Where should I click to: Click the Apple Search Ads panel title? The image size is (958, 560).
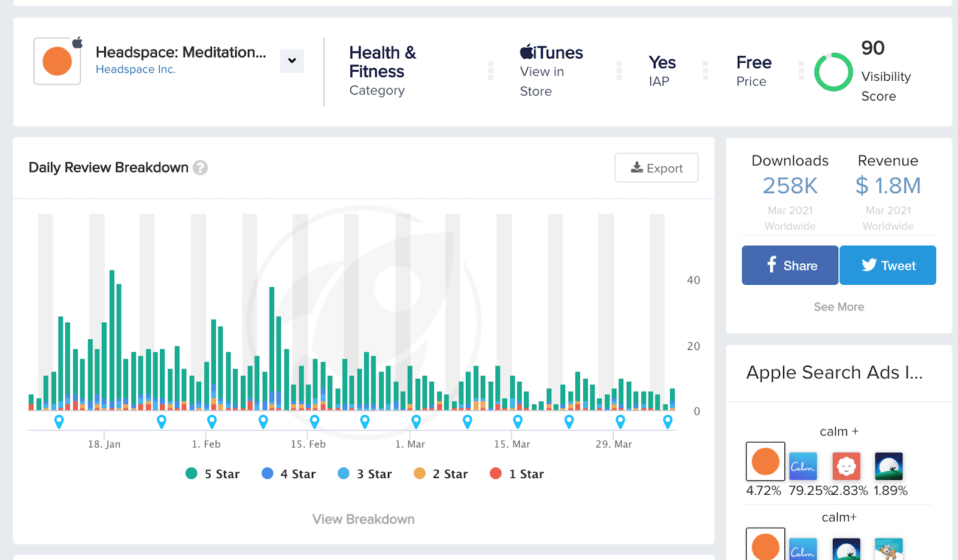point(834,372)
